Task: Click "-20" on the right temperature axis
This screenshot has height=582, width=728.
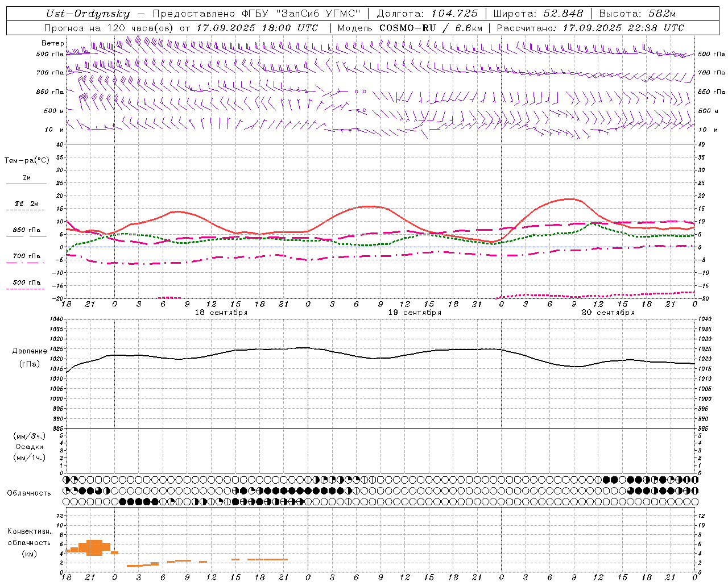Action: tap(703, 298)
